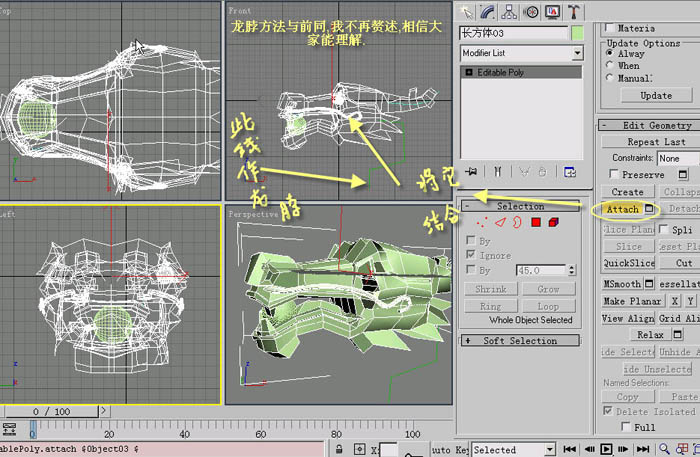The image size is (700, 457).
Task: Open the Modifier List dropdown
Action: [x=577, y=53]
